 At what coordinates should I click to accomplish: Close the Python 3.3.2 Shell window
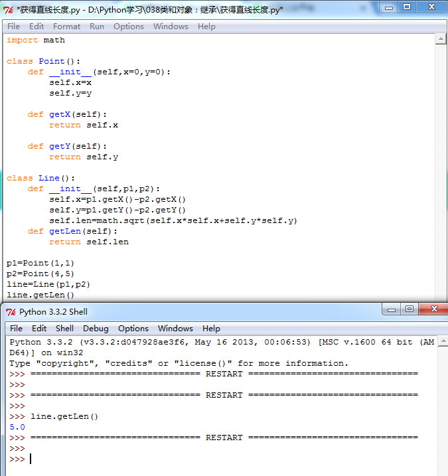433,309
